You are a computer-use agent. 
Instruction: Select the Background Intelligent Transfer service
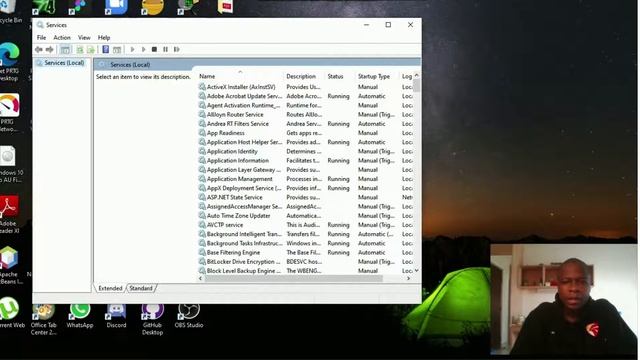click(305, 234)
